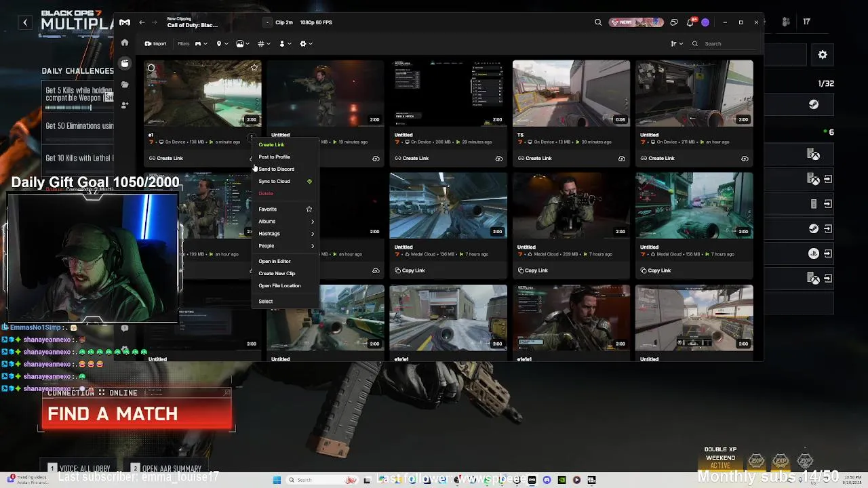Choose Create Link in the context menu

285,144
